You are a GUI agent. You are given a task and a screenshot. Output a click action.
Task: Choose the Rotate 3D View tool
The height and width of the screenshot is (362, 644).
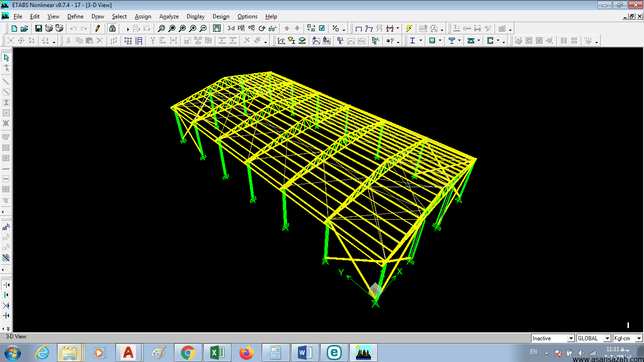point(262,28)
